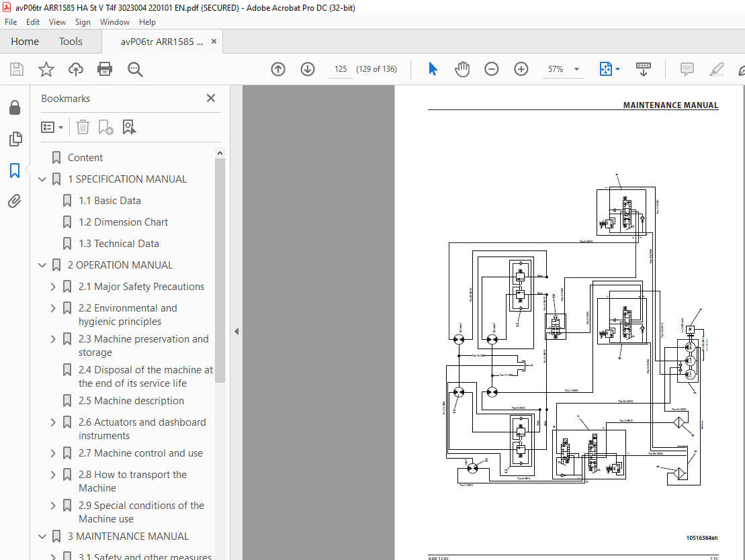Open the Sign menu
Screen dimensions: 745x560
coord(83,22)
